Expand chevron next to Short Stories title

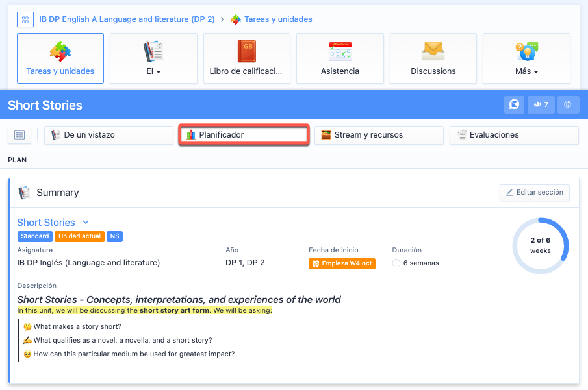[86, 223]
